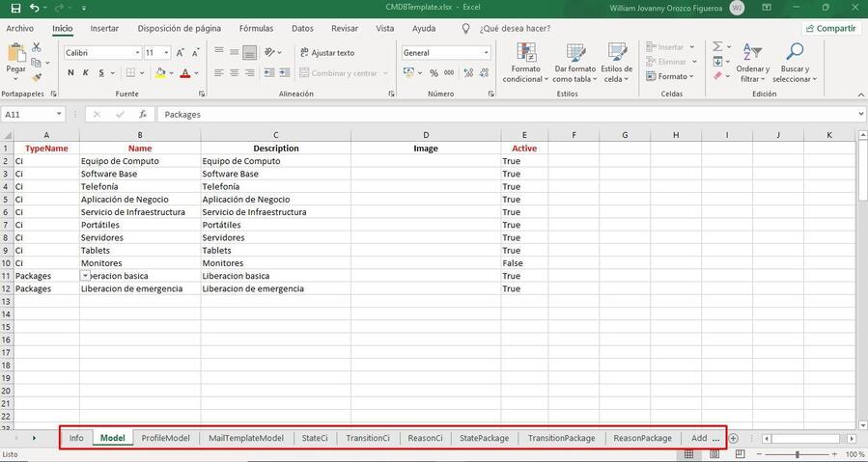The image size is (868, 462).
Task: Click the Name Box showing A11
Action: (33, 115)
